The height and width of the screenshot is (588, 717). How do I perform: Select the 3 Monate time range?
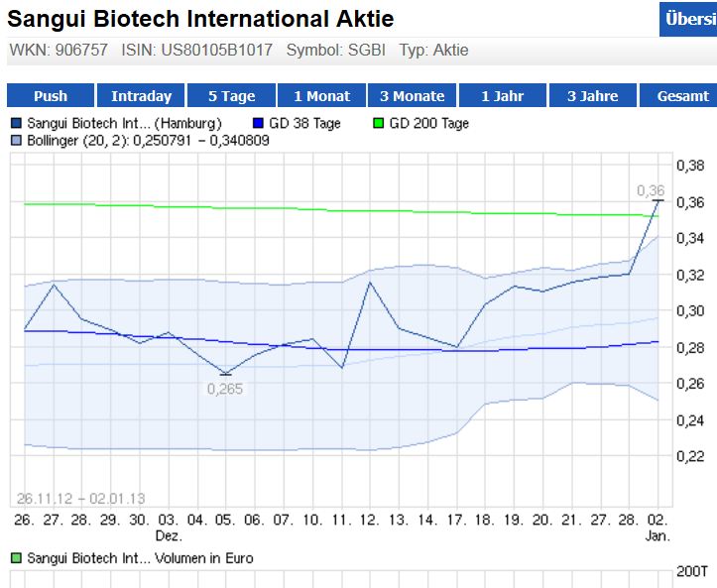tap(412, 96)
